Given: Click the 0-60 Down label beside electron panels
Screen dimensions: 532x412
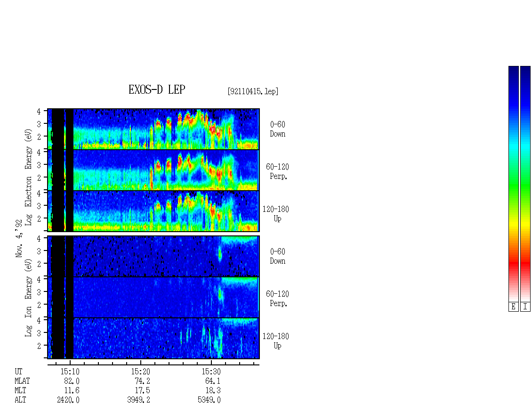Looking at the screenshot, I should click(278, 129).
